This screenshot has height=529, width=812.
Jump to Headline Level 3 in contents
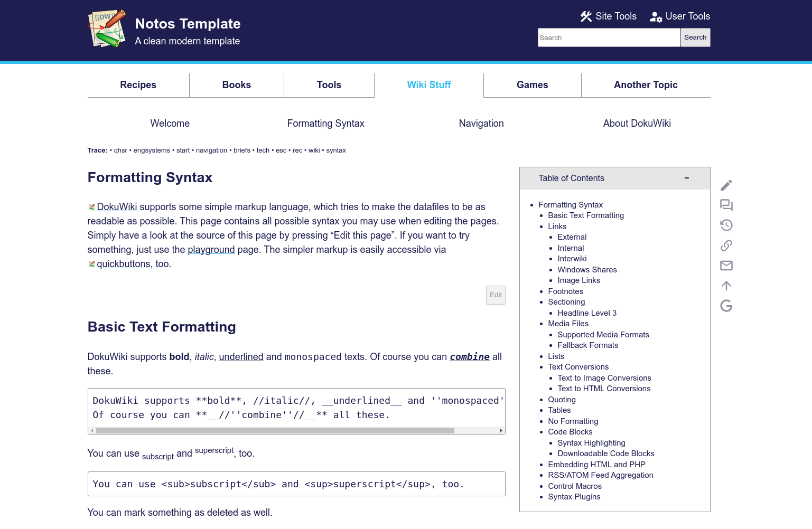pyautogui.click(x=587, y=313)
